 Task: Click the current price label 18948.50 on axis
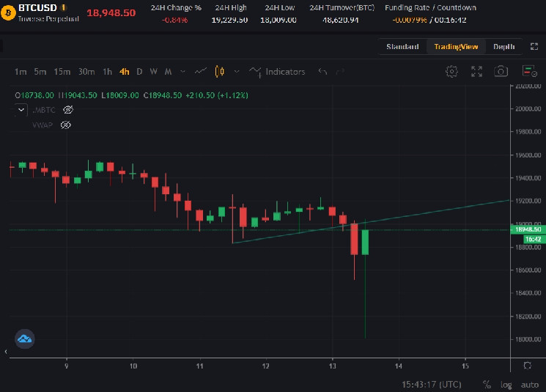click(528, 229)
